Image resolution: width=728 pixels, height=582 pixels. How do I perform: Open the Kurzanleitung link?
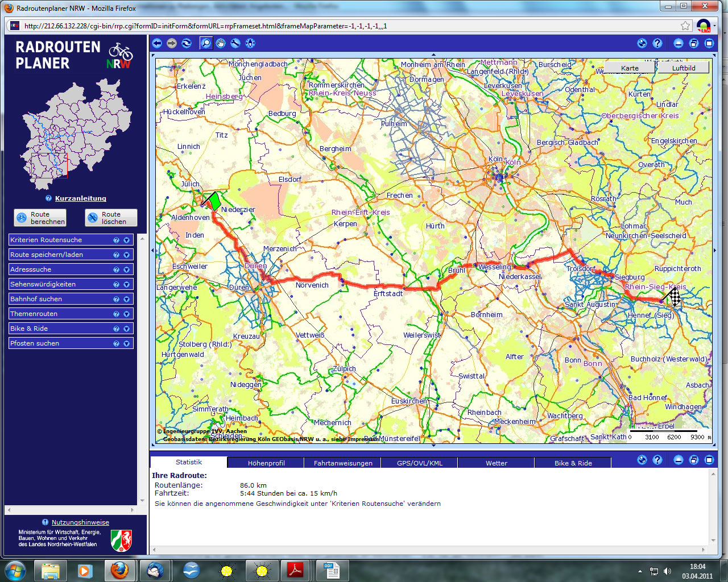pos(80,198)
